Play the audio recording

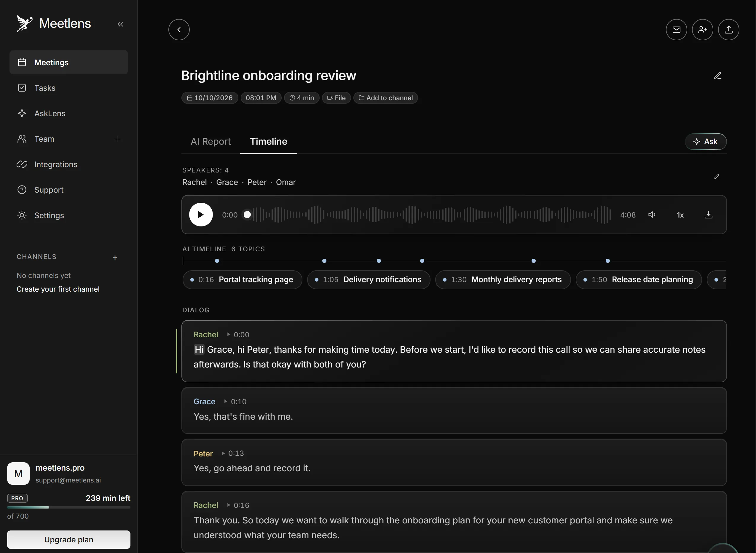coord(201,215)
